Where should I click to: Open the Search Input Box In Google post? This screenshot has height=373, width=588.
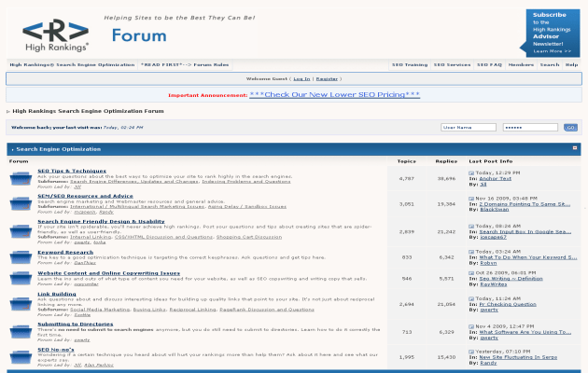click(x=525, y=232)
